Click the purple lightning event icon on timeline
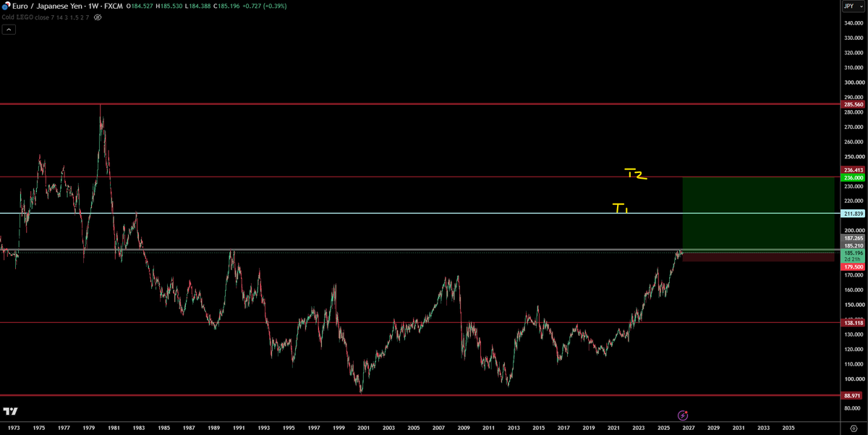Viewport: 868px width, 435px height. (682, 415)
